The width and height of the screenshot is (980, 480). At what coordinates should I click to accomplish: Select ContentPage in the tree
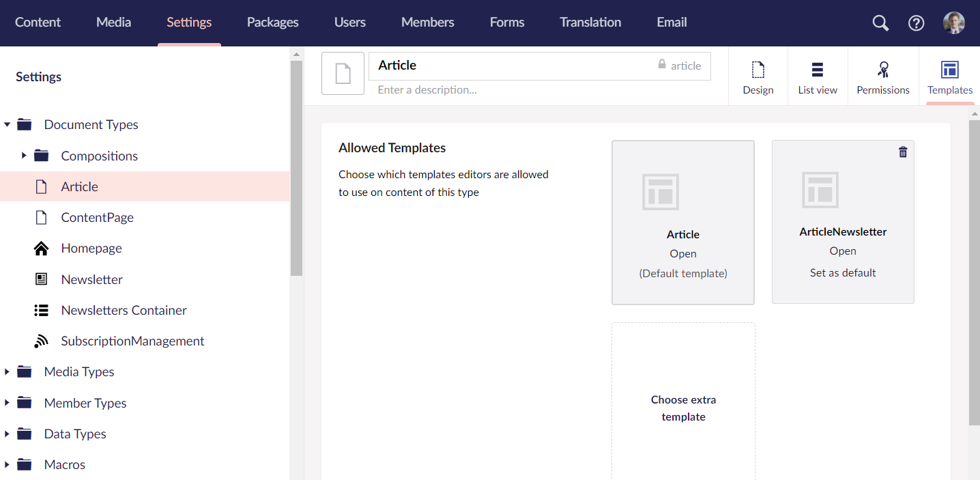pyautogui.click(x=97, y=217)
